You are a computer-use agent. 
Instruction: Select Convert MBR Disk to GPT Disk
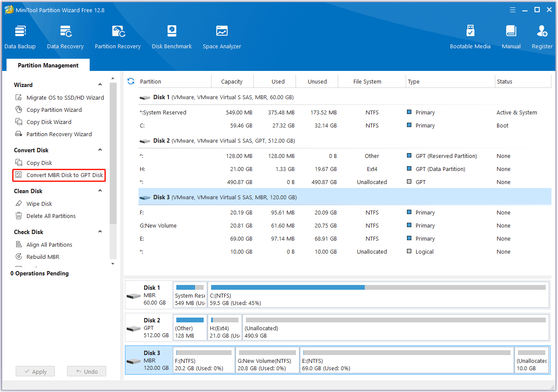tap(59, 175)
